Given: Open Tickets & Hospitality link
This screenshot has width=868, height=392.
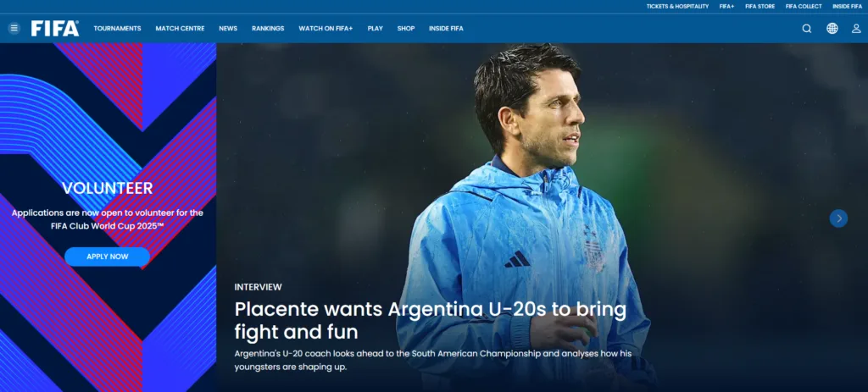Looking at the screenshot, I should pos(677,7).
